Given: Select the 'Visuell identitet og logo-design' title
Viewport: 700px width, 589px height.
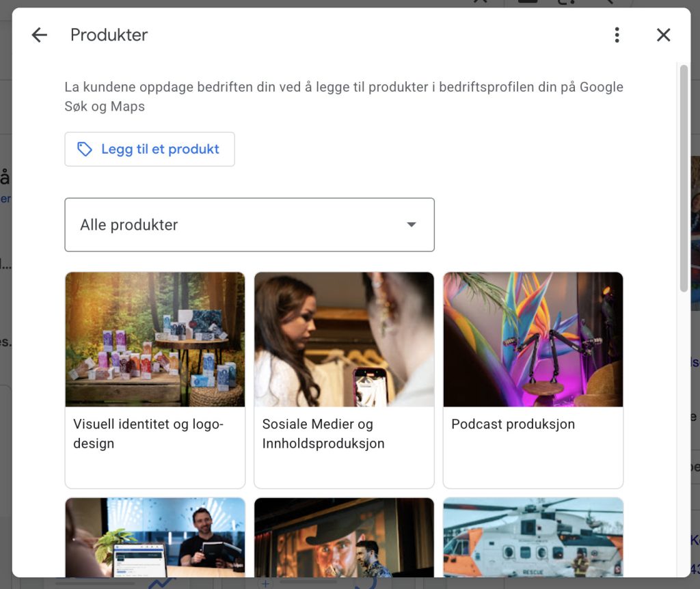Looking at the screenshot, I should tap(148, 434).
